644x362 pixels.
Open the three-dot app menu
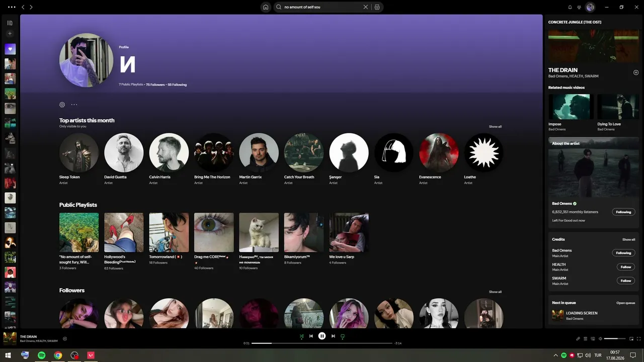point(12,7)
